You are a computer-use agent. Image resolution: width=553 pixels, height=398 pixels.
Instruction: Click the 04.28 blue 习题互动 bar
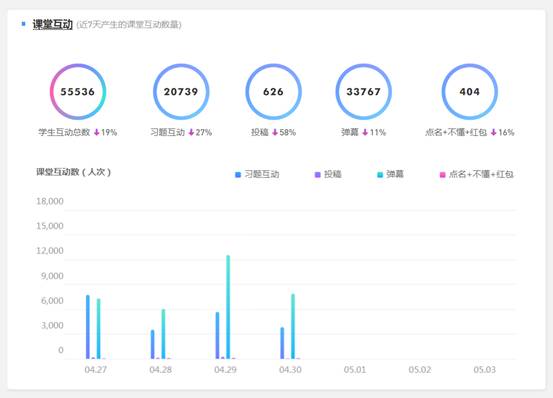click(x=152, y=344)
